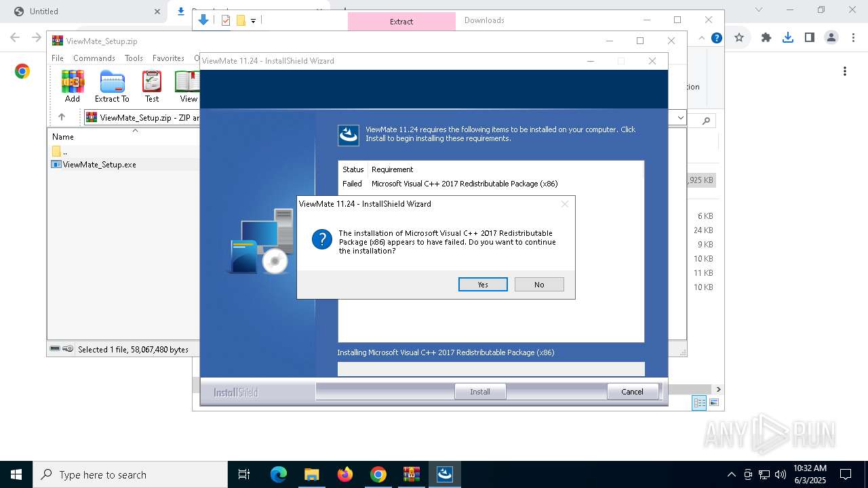Open the Explorer address bar history dropdown
The width and height of the screenshot is (868, 488).
[x=681, y=118]
